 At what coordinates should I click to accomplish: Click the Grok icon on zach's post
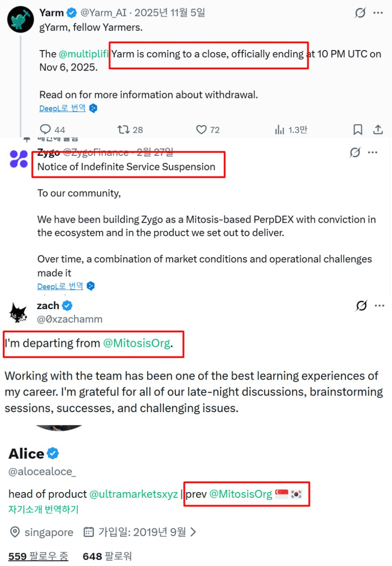point(362,306)
